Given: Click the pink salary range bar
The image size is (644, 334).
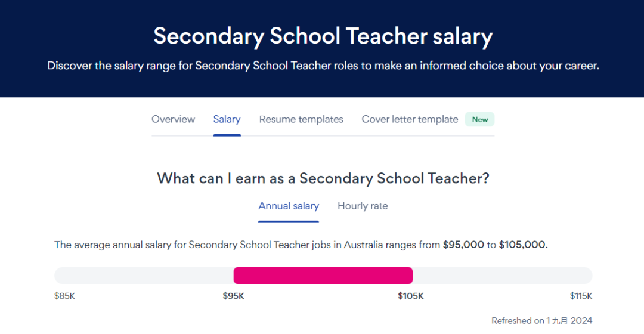Looking at the screenshot, I should click(x=323, y=276).
